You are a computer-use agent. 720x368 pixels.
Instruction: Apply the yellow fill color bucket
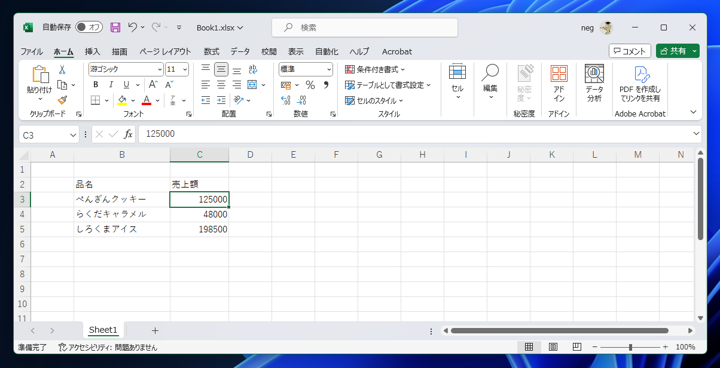click(122, 100)
